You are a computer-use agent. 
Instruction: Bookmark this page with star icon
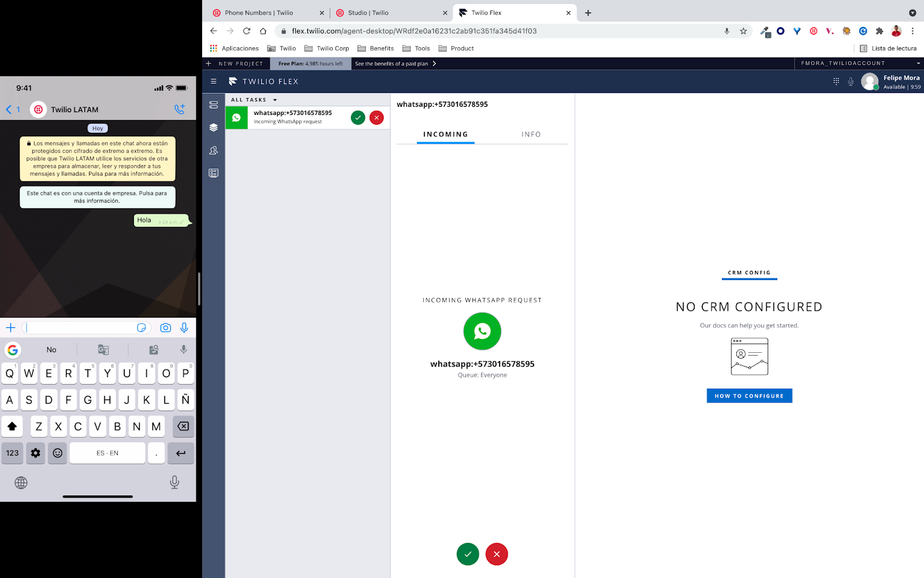pyautogui.click(x=743, y=31)
